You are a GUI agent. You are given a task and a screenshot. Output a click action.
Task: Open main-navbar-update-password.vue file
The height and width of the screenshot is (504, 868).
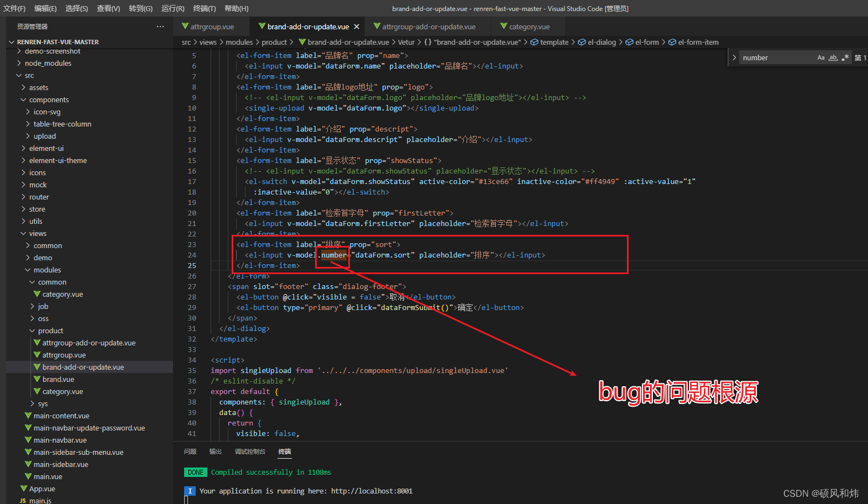click(x=89, y=428)
